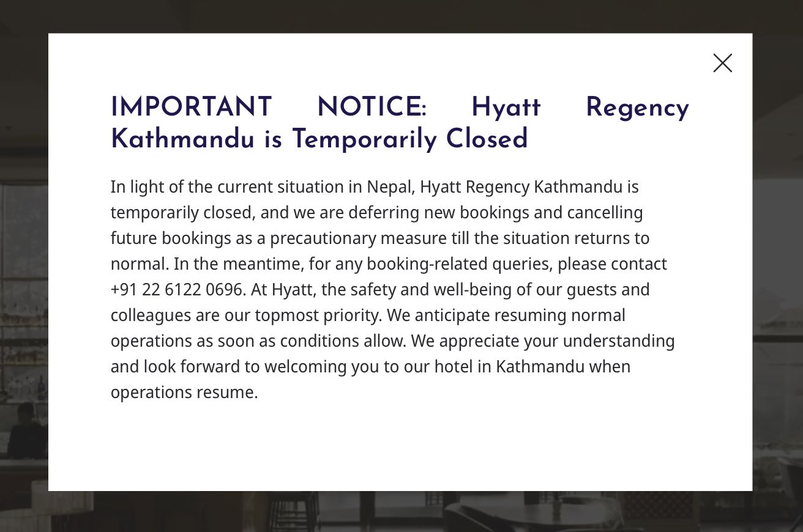Screen dimensions: 803x532
Task: Click 'operations resume.' at the paragraph end
Action: click(184, 392)
